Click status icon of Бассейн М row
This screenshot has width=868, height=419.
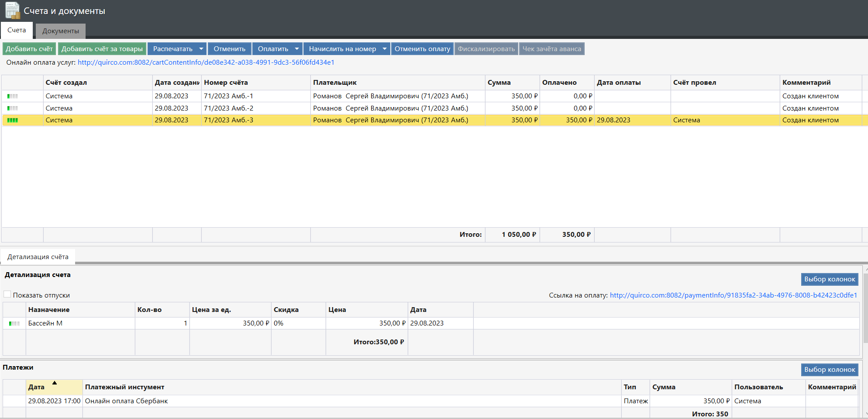click(14, 324)
